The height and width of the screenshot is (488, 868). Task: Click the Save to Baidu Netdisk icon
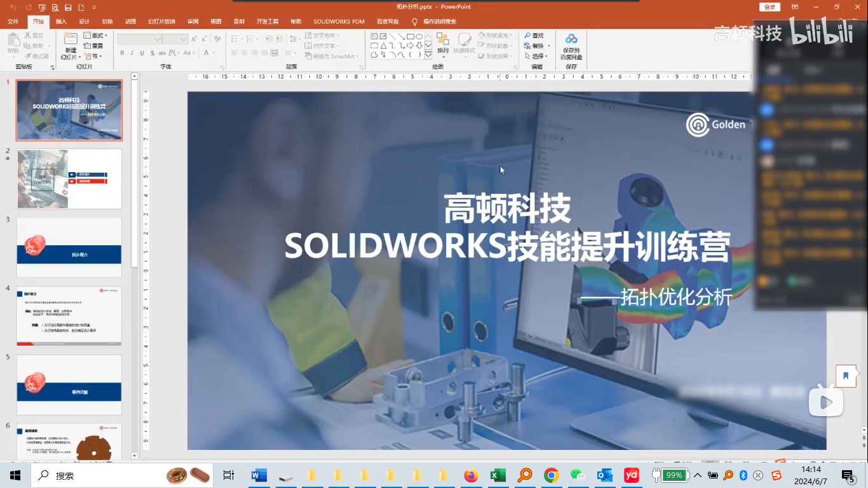(x=571, y=40)
